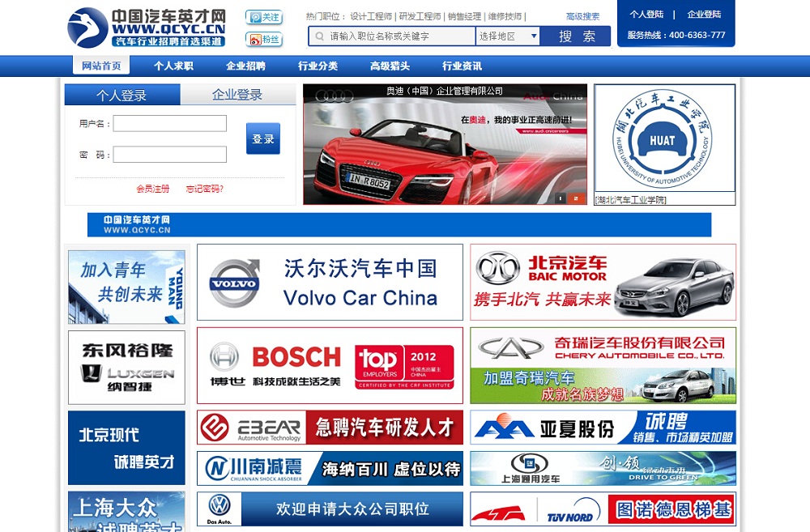The image size is (810, 532).
Task: Open the 加盟奇瑞汽车 banner
Action: click(x=603, y=385)
